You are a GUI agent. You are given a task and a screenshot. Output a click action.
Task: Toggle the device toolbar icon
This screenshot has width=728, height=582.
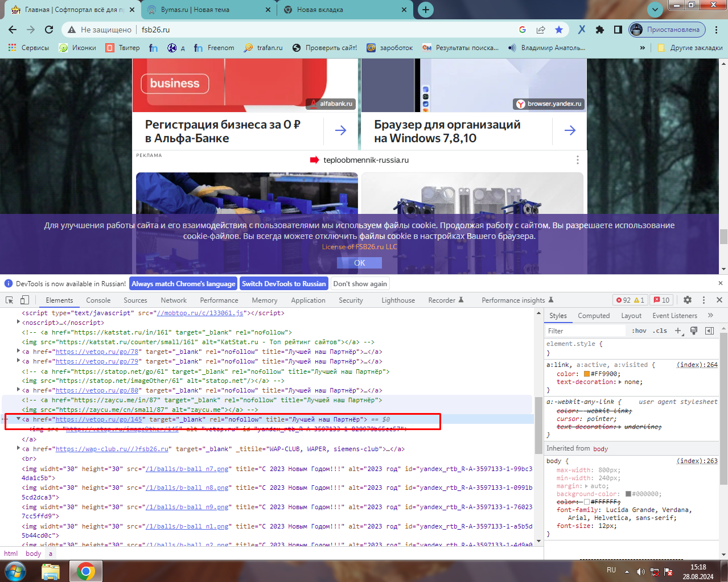point(24,300)
